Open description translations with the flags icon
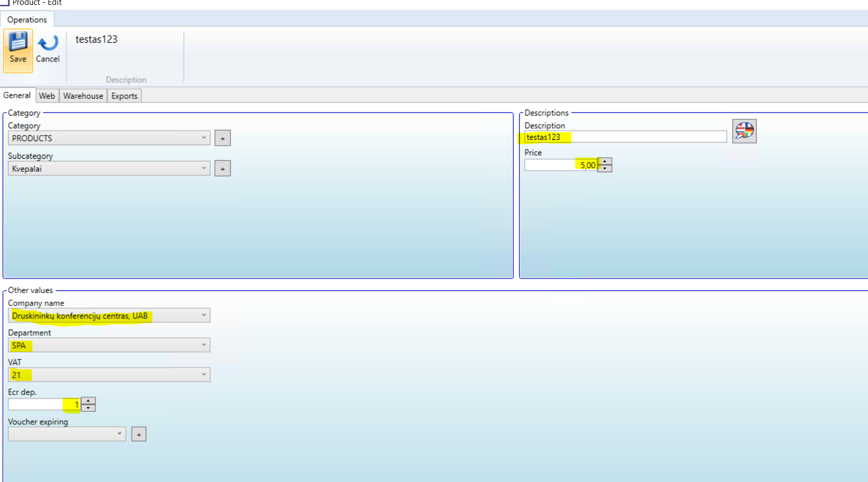 744,131
